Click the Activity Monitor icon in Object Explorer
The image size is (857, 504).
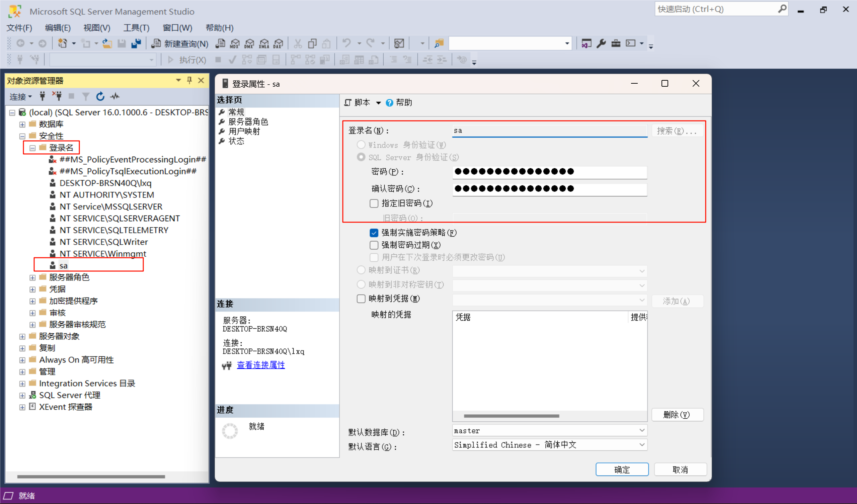115,97
